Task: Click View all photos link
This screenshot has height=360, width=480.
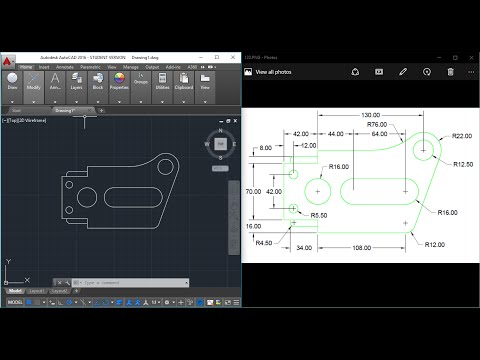Action: 273,72
